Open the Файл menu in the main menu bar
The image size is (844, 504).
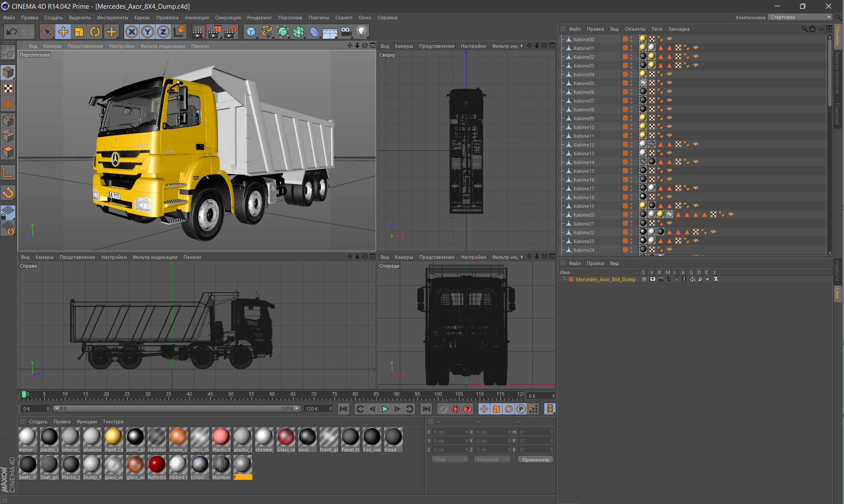9,18
